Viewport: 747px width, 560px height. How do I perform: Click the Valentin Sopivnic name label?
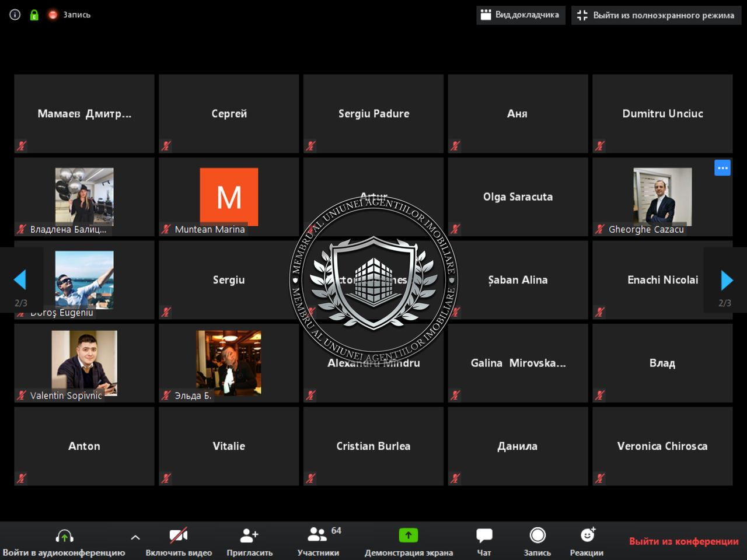click(66, 395)
